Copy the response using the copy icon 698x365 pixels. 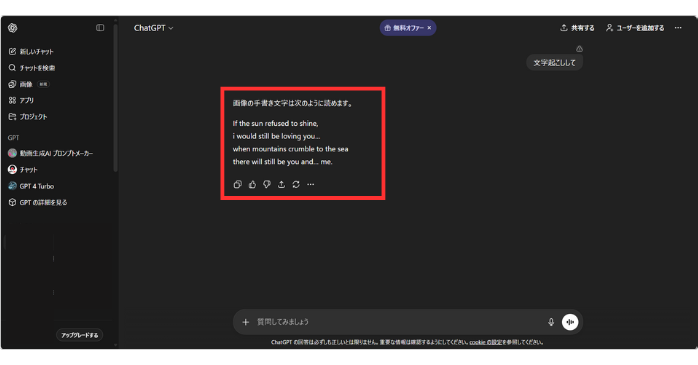click(238, 184)
